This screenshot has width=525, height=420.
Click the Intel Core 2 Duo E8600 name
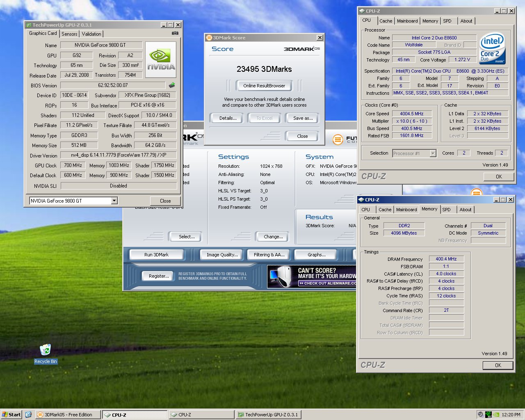(434, 38)
